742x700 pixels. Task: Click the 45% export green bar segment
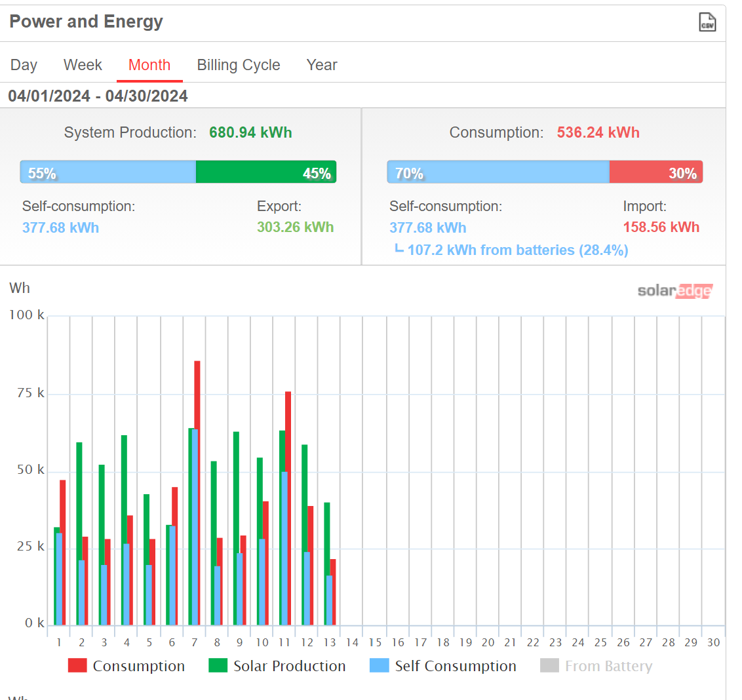[265, 172]
